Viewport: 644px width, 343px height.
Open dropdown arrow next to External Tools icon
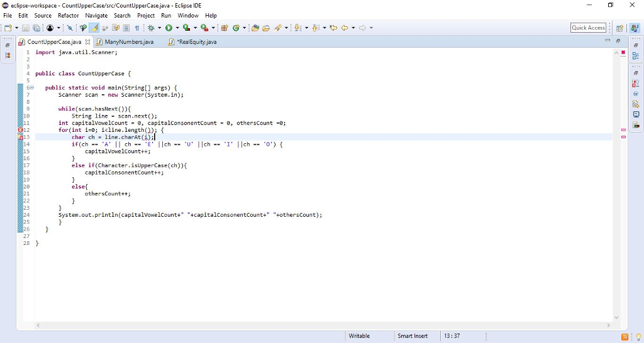pyautogui.click(x=213, y=28)
